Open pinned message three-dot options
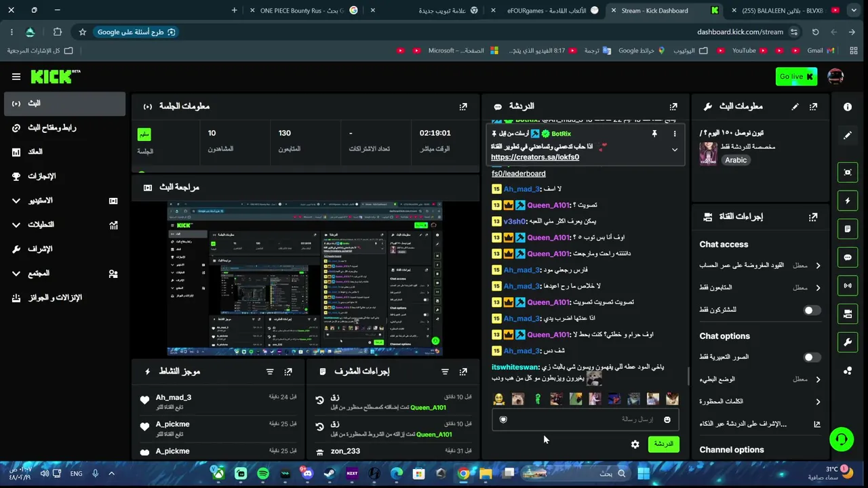Screen dimensions: 868x488 coord(675,134)
